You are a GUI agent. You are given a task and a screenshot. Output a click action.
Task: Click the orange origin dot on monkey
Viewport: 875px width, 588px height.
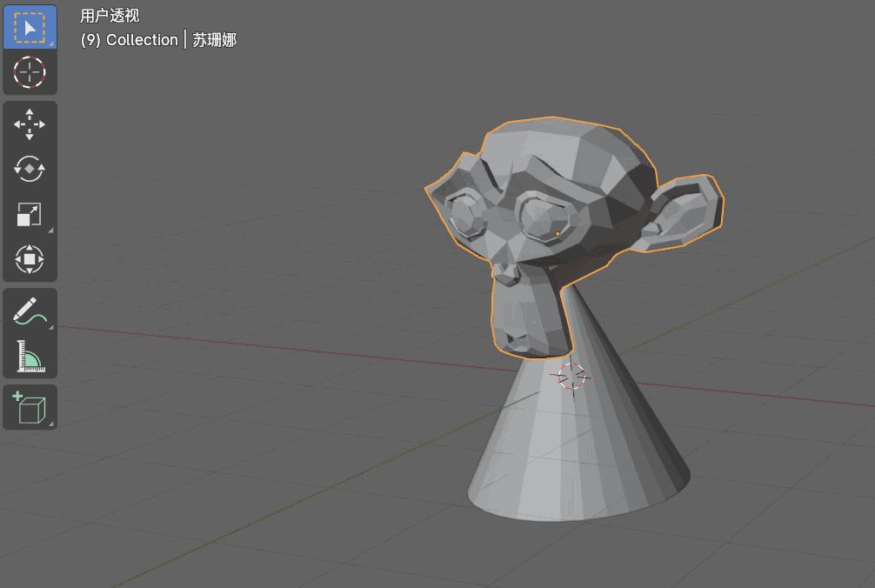click(x=558, y=234)
